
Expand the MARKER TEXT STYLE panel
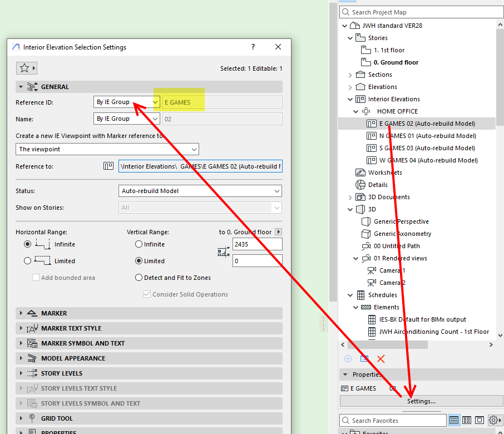coord(21,328)
